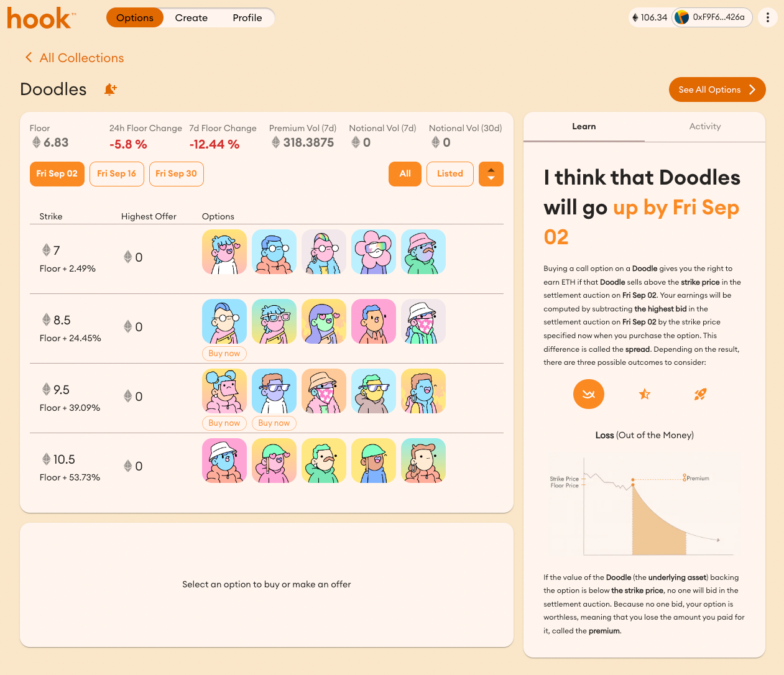The height and width of the screenshot is (675, 784).
Task: Click the alert bell icon next to Doodles
Action: [110, 90]
